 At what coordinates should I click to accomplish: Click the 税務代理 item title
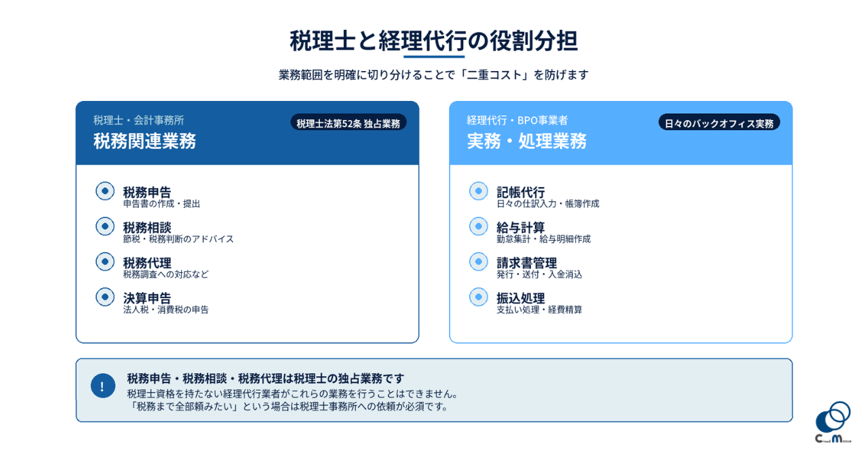147,262
